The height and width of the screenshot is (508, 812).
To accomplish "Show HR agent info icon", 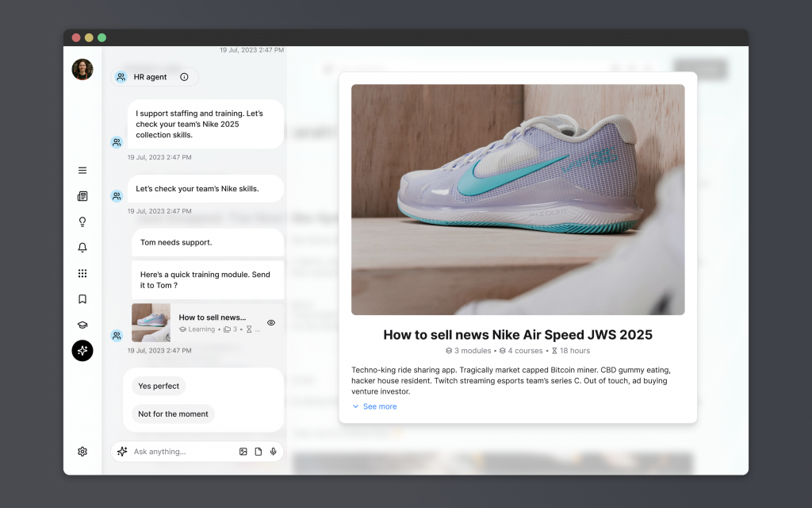I will tap(184, 77).
